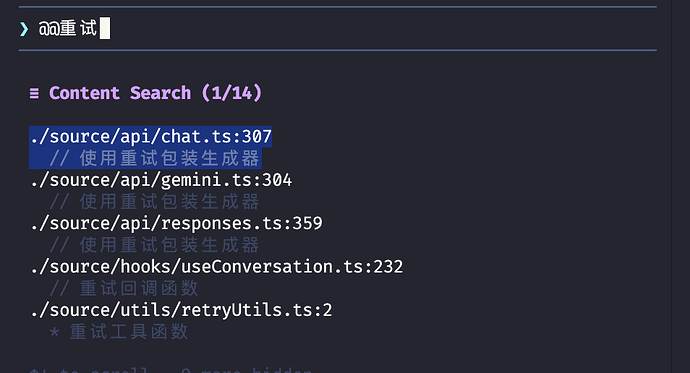Click the @@ prefix in search input

pos(48,29)
